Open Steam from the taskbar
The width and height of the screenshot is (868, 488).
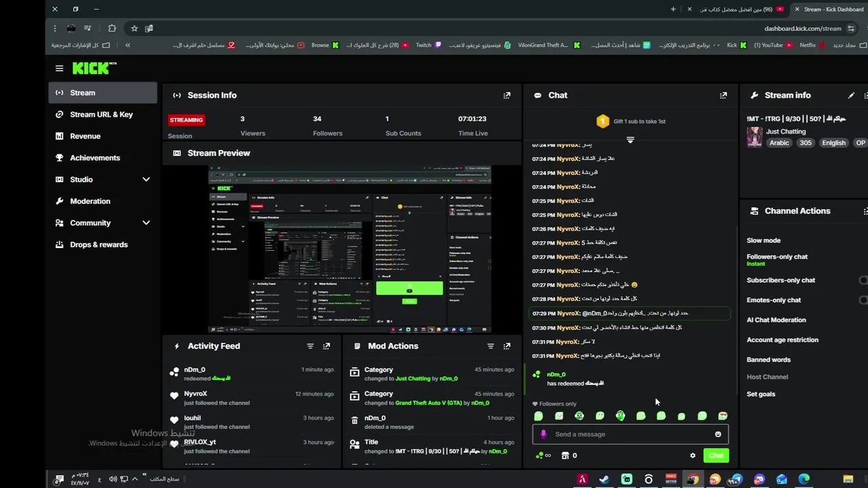[x=604, y=479]
